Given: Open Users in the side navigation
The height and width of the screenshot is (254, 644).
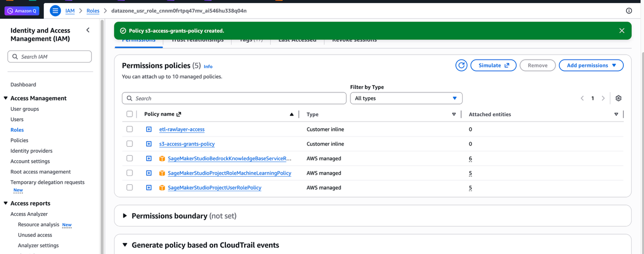Looking at the screenshot, I should tap(17, 119).
